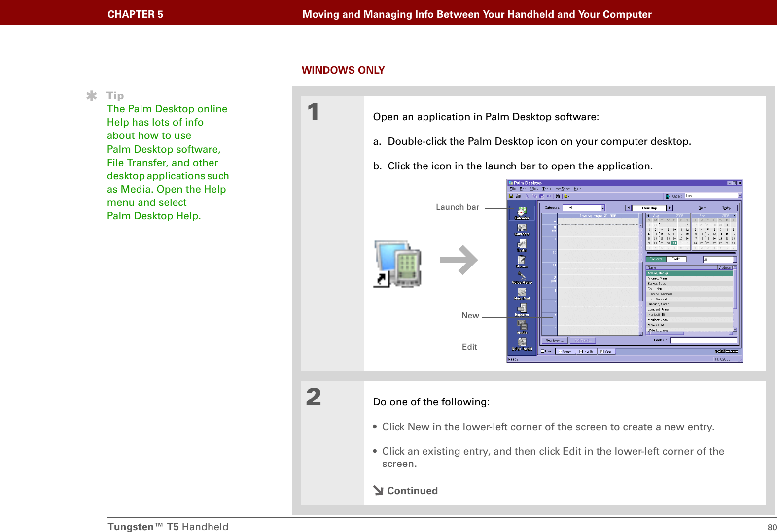Open Expense in the launch bar

pyautogui.click(x=522, y=310)
